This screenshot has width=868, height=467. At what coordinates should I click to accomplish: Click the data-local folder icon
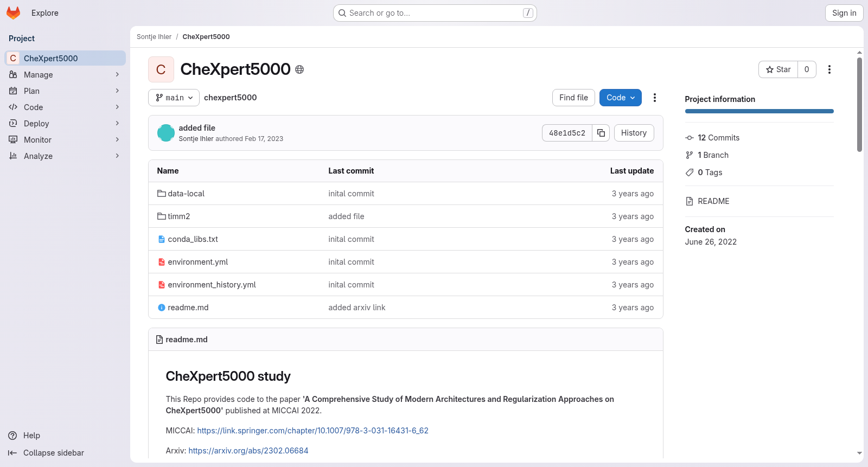point(162,194)
